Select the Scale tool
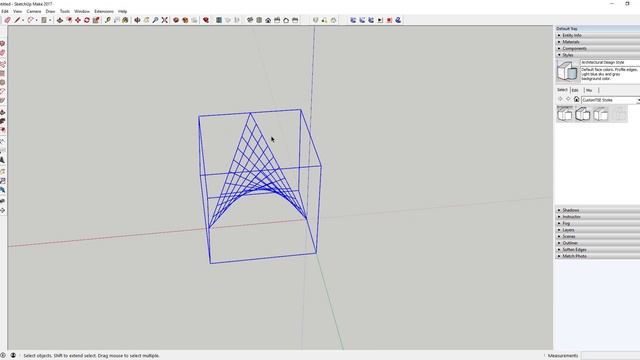This screenshot has width=640, height=360. [x=96, y=20]
